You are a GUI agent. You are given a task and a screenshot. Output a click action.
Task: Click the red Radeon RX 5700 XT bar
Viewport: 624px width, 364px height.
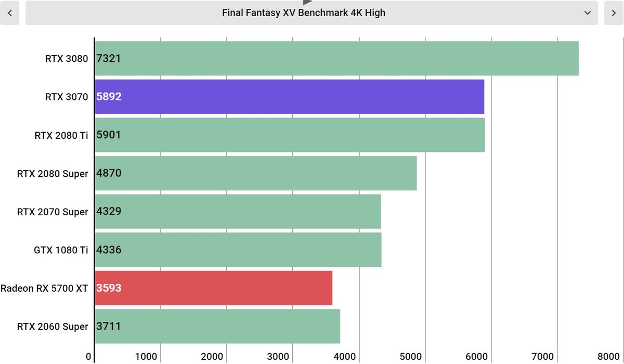click(213, 288)
